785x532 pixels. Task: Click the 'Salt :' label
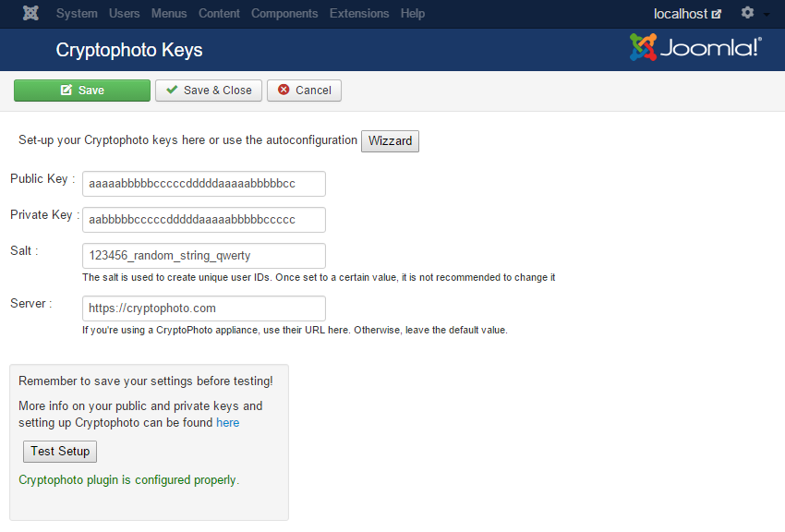pos(24,250)
